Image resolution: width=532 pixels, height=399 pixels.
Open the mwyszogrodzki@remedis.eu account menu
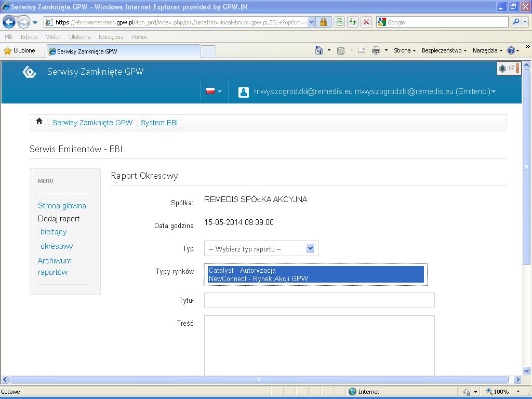[375, 91]
